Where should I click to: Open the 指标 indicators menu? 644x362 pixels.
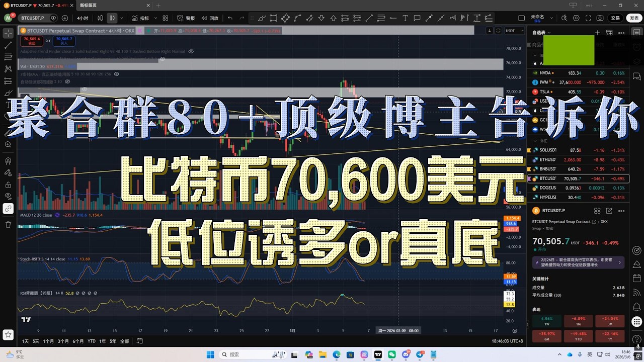(140, 18)
